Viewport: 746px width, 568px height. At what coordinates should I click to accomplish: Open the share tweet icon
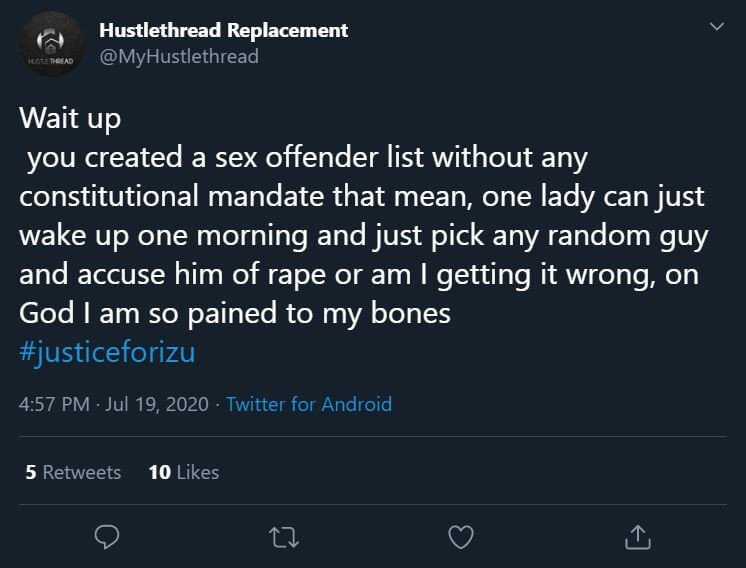[x=638, y=537]
